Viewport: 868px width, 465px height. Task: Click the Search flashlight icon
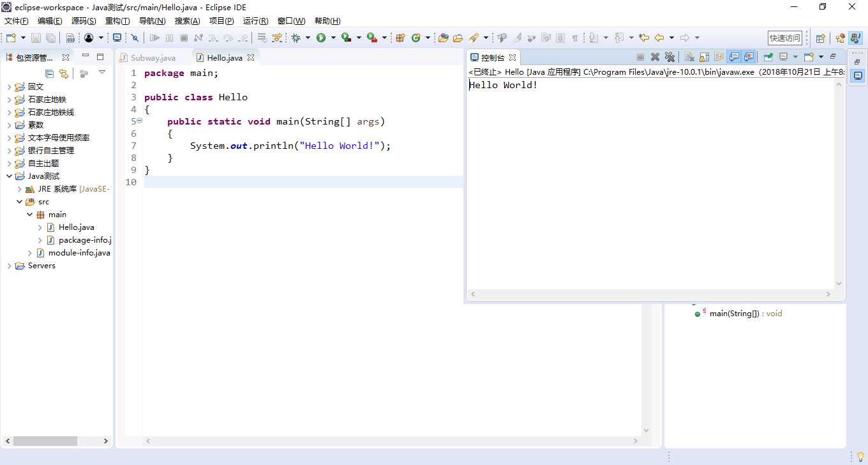pyautogui.click(x=474, y=38)
